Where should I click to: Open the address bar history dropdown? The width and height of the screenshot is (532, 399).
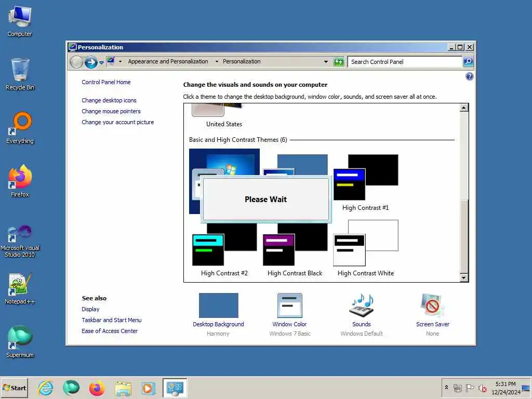(326, 62)
